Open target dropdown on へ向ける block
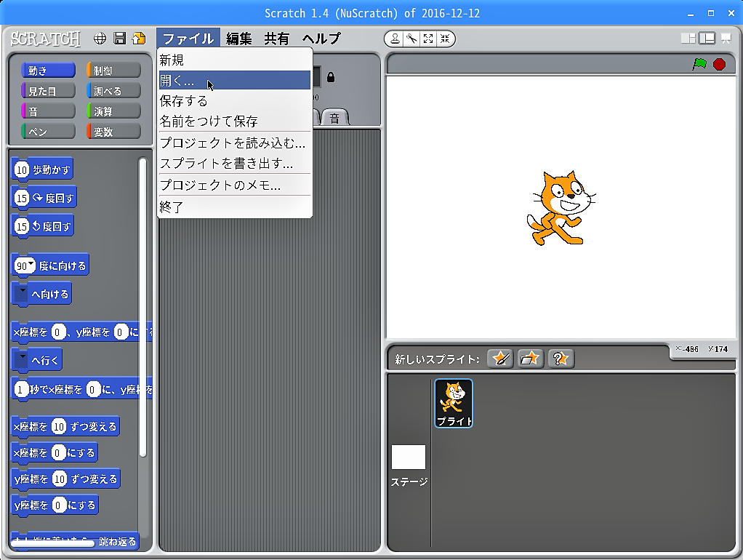 (21, 294)
